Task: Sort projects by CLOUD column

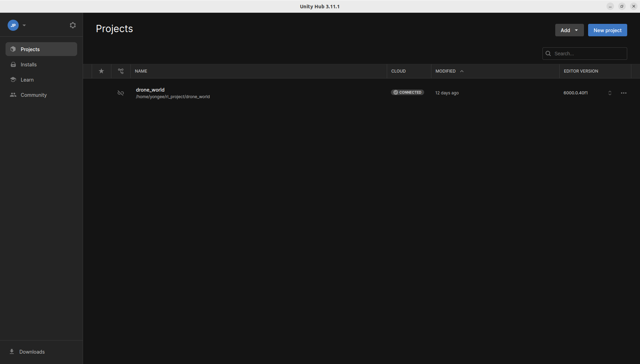Action: (x=399, y=71)
